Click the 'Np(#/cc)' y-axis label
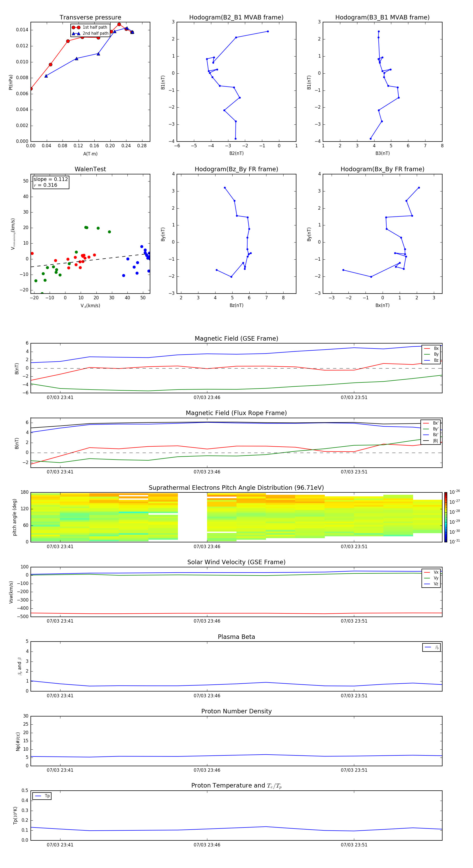The height and width of the screenshot is (868, 473). [x=18, y=741]
